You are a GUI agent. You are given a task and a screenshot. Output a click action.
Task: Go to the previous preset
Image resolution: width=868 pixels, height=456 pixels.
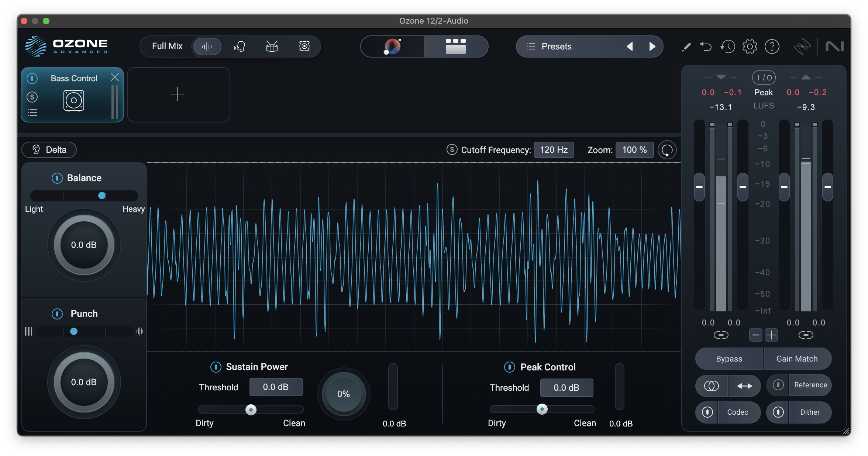[x=630, y=46]
